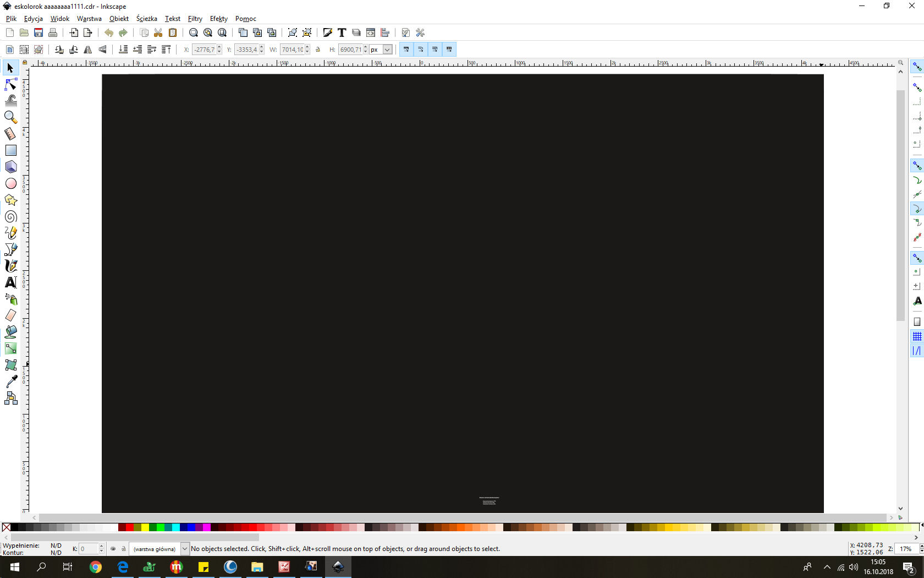Viewport: 924px width, 578px height.
Task: Pick the yellow swatch in palette
Action: (x=145, y=527)
